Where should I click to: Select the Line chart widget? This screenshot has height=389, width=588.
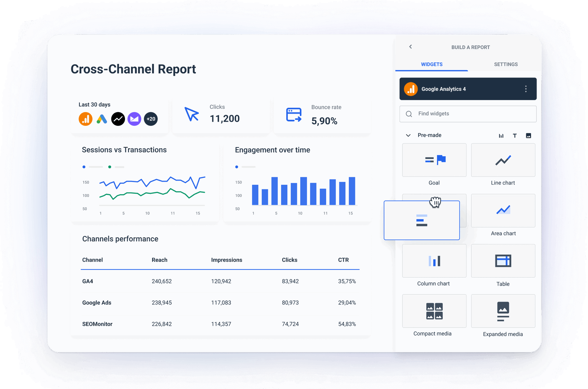point(503,160)
